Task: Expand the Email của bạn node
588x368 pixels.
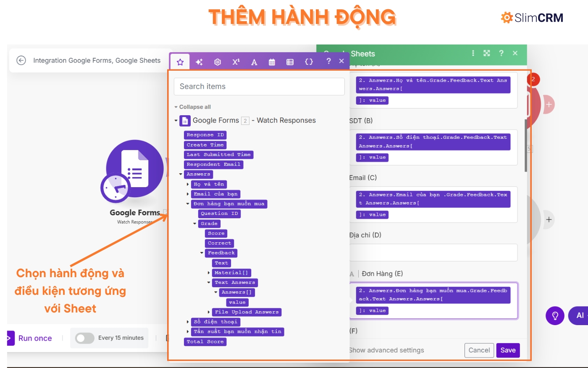Action: (x=188, y=194)
